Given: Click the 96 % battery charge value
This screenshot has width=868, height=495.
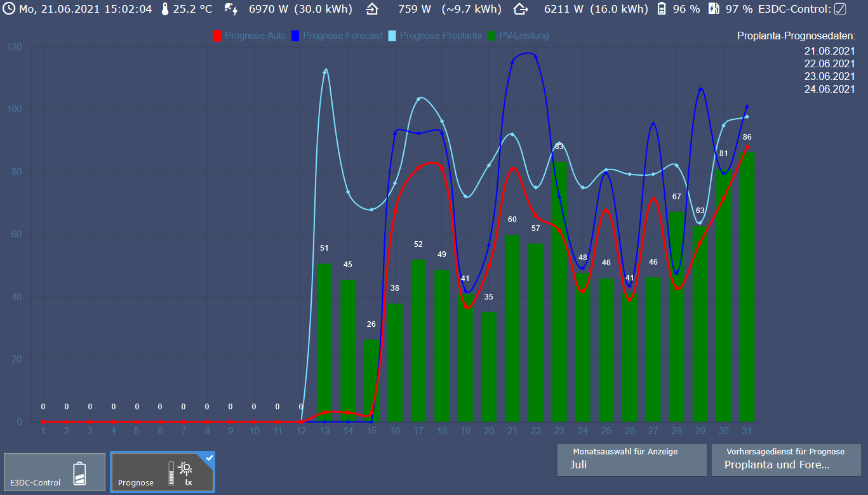Looking at the screenshot, I should pyautogui.click(x=686, y=9).
